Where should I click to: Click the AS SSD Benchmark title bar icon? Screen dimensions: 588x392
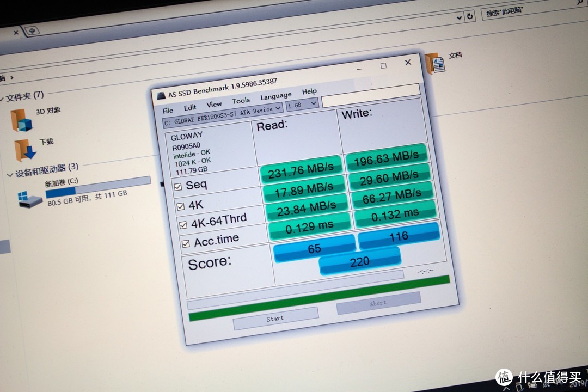coord(161,96)
